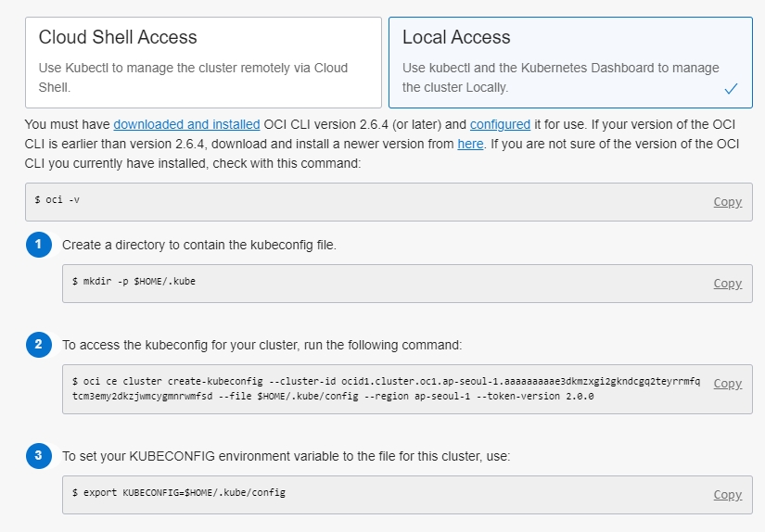
Task: Follow the 'here' download link
Action: coord(470,144)
